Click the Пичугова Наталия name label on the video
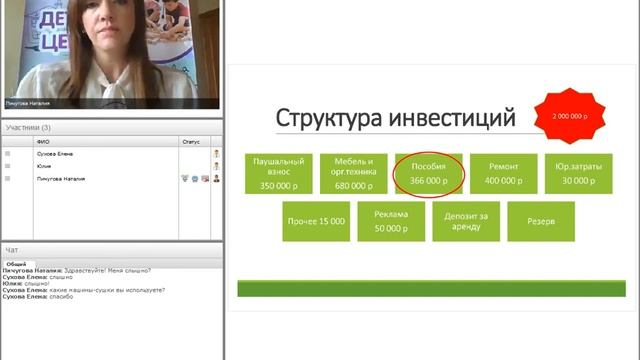The image size is (640, 360). click(x=28, y=103)
